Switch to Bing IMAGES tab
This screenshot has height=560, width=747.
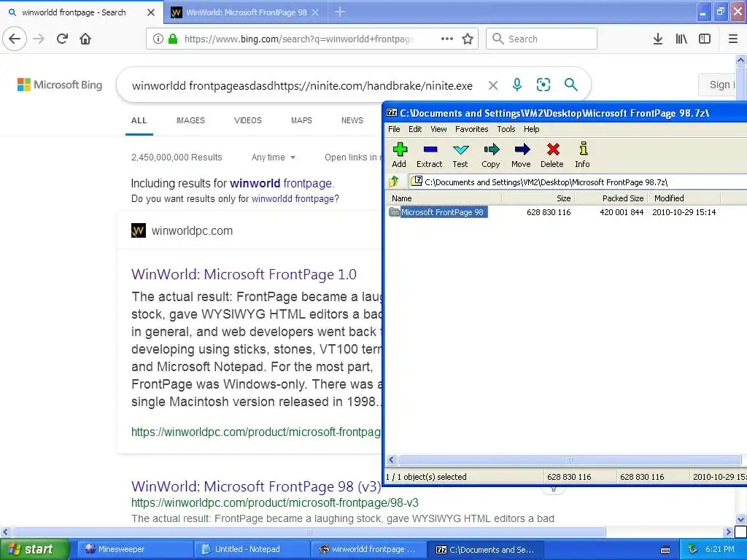coord(190,120)
